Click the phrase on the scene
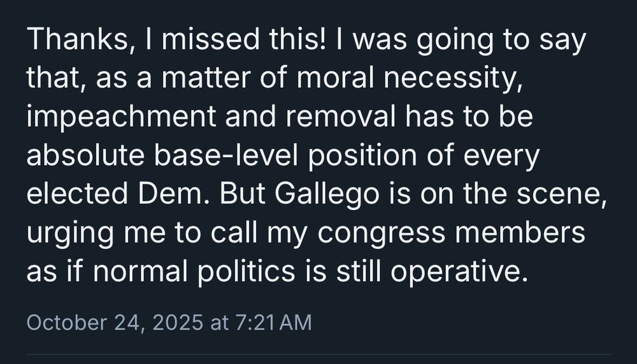The height and width of the screenshot is (364, 637). [520, 195]
